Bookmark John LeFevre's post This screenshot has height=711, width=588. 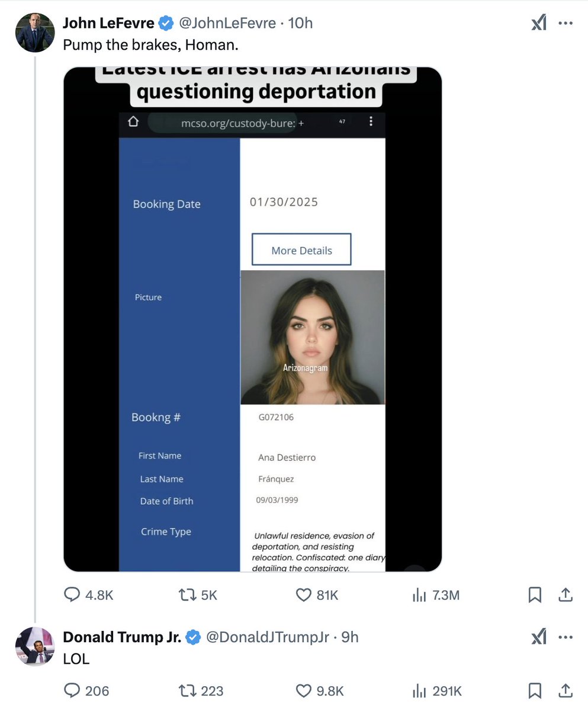click(535, 595)
